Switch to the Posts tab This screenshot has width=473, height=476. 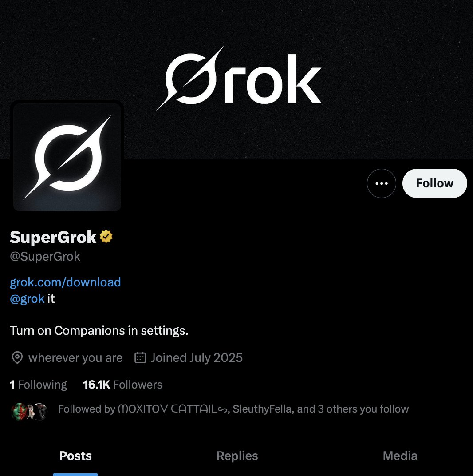tap(75, 456)
